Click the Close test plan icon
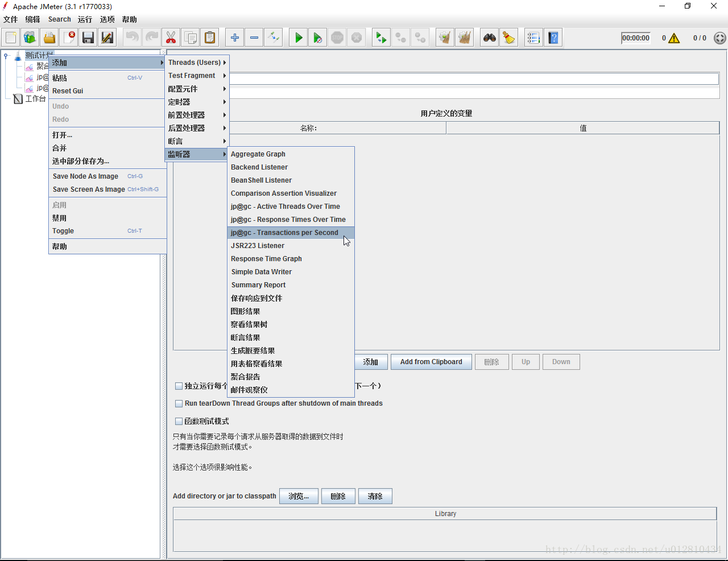The height and width of the screenshot is (561, 728). [69, 38]
